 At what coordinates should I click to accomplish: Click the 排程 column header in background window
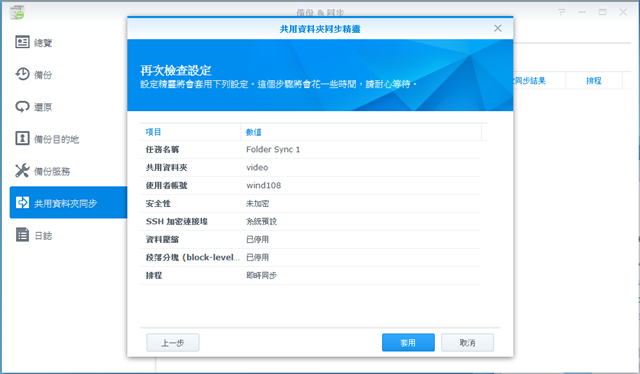point(594,81)
